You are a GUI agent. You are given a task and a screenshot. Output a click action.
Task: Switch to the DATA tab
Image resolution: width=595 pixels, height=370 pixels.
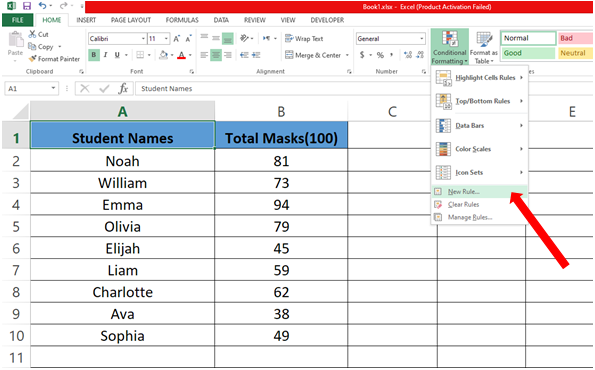pyautogui.click(x=221, y=20)
